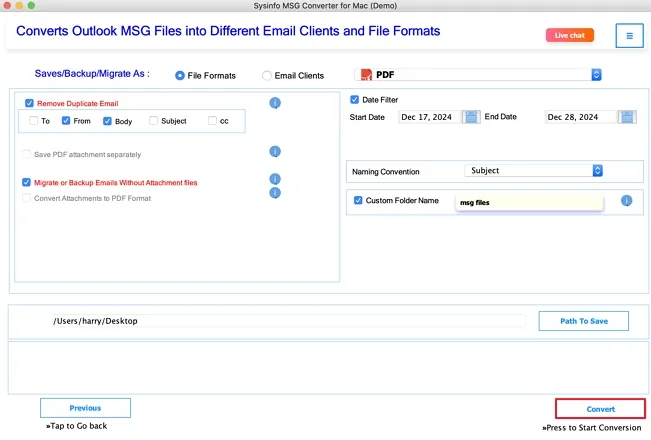
Task: Click the /Users/harry/Desktop path field
Action: click(288, 321)
